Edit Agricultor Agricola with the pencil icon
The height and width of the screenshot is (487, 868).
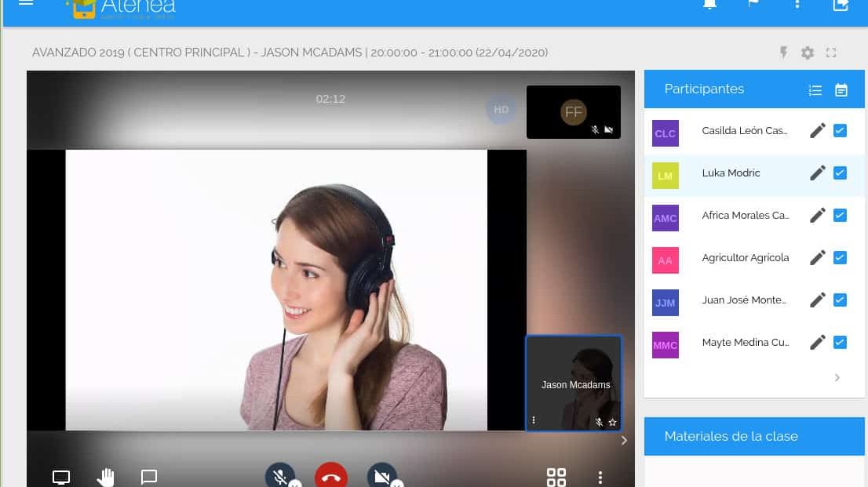tap(818, 258)
